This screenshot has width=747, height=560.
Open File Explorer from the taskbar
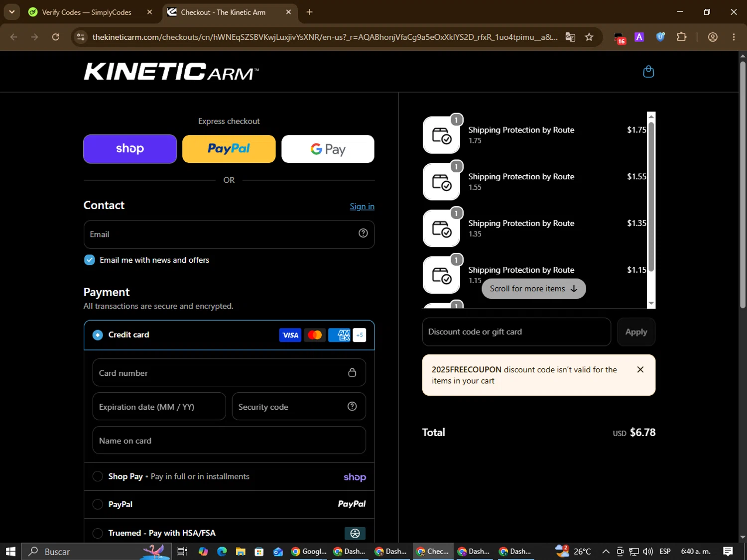[x=241, y=552]
